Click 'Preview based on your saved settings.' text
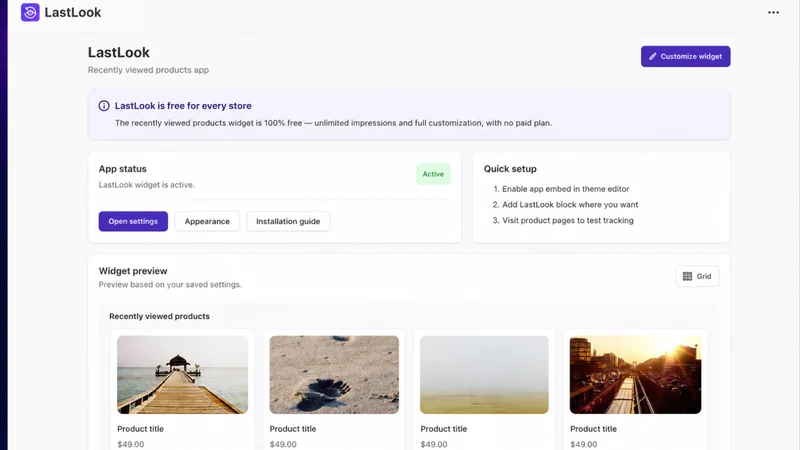Image resolution: width=800 pixels, height=450 pixels. (x=170, y=285)
